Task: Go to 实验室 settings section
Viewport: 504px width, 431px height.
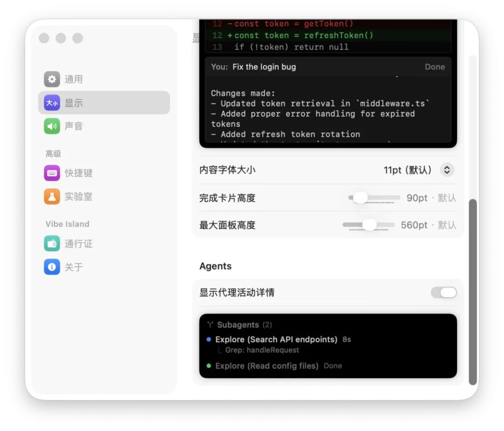Action: point(104,197)
